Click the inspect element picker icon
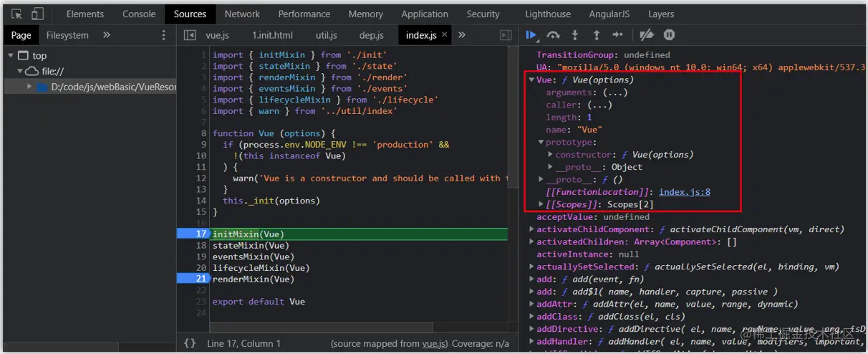 tap(17, 14)
